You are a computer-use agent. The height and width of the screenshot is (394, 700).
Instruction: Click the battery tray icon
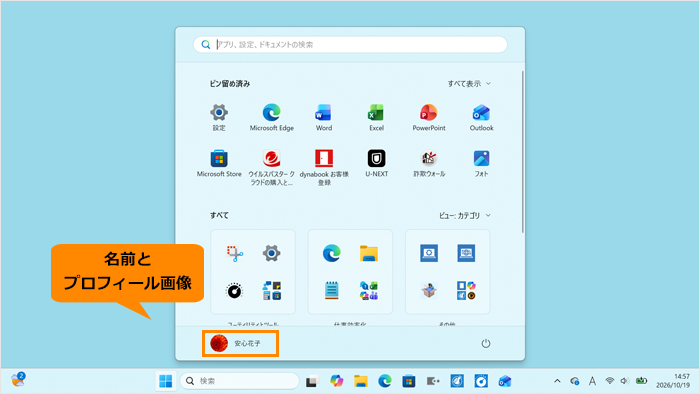642,381
